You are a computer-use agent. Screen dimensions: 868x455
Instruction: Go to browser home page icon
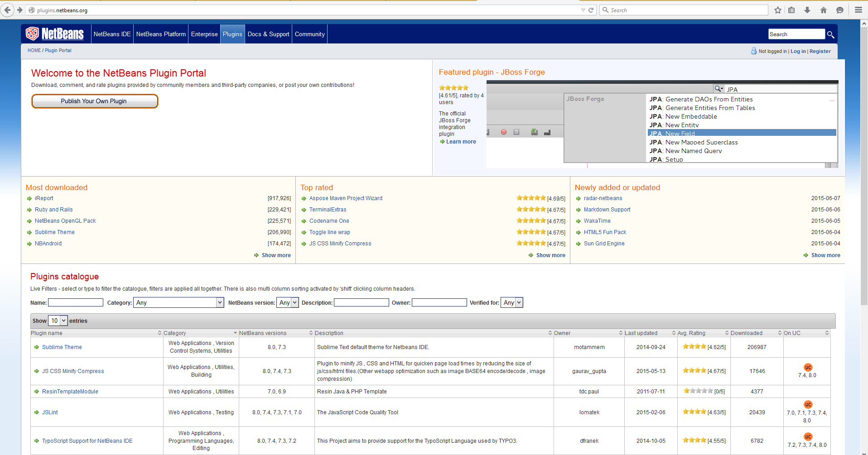click(x=824, y=10)
